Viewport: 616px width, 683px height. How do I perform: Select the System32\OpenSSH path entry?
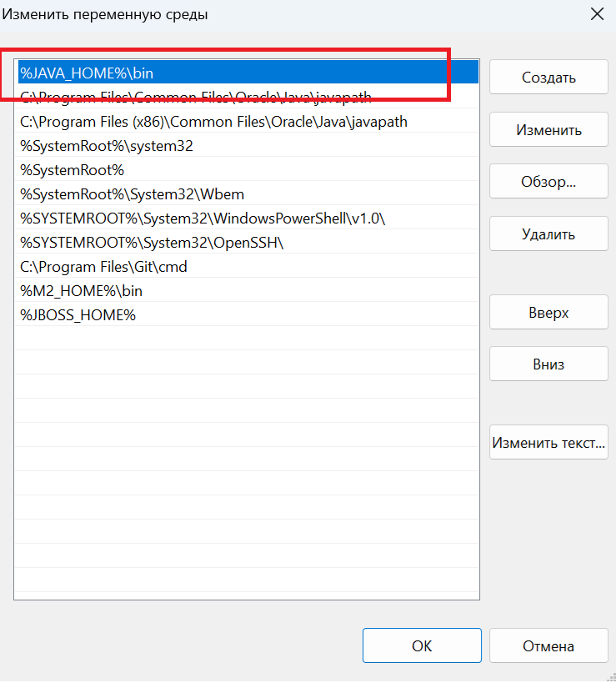[153, 243]
